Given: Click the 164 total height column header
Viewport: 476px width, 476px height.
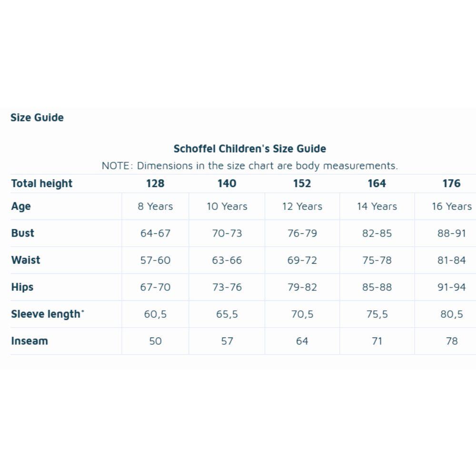Looking at the screenshot, I should 377,183.
